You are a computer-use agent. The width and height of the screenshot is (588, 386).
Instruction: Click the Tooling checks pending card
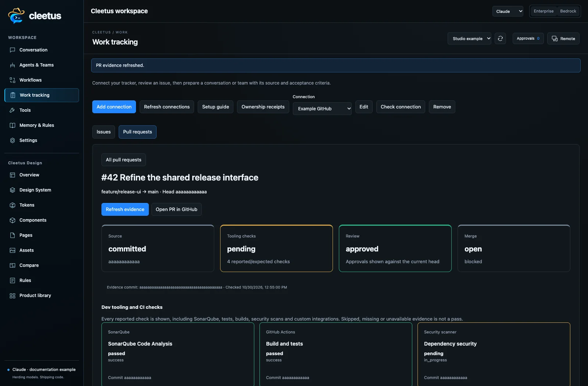pos(276,249)
